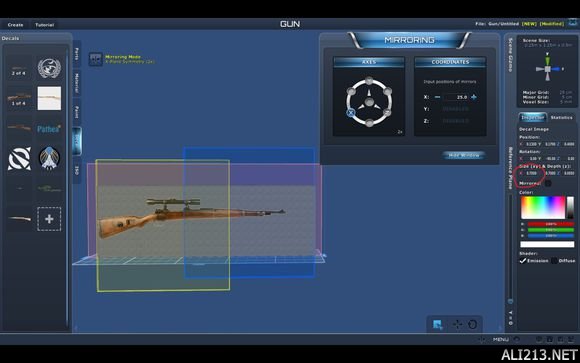Image resolution: width=580 pixels, height=363 pixels.
Task: Pick the UN emblem decal
Action: point(49,68)
